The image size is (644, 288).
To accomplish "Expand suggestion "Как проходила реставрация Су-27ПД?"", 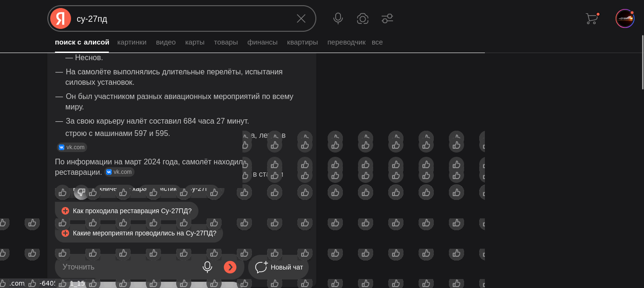I will pos(126,211).
